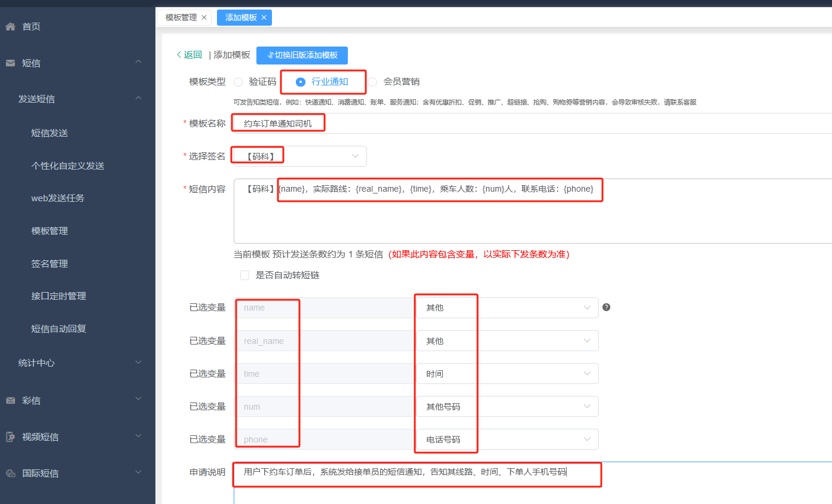This screenshot has height=504, width=832.
Task: Click the help question mark icon beside the name variable
Action: 607,308
